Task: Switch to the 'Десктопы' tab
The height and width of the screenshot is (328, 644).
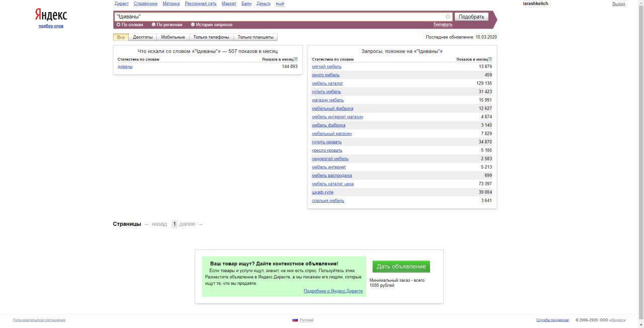Action: click(x=143, y=37)
